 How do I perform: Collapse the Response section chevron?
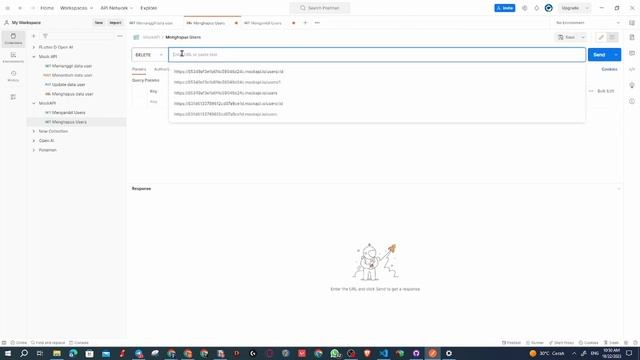[x=618, y=189]
